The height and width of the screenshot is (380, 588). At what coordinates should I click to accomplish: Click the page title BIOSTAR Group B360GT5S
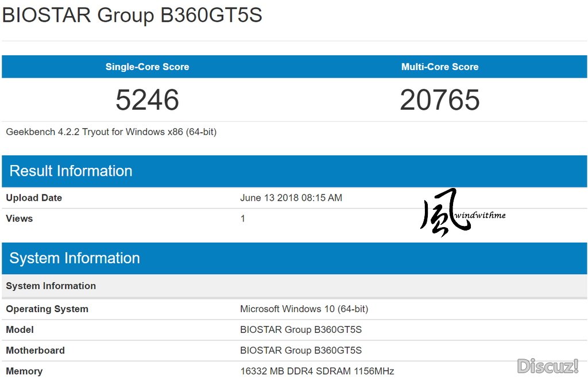coord(132,16)
